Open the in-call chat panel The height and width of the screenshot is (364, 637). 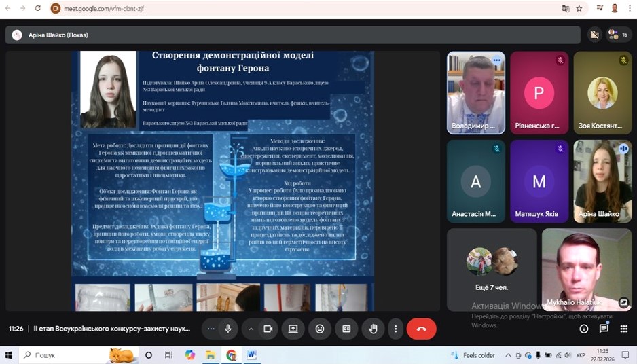tap(604, 329)
